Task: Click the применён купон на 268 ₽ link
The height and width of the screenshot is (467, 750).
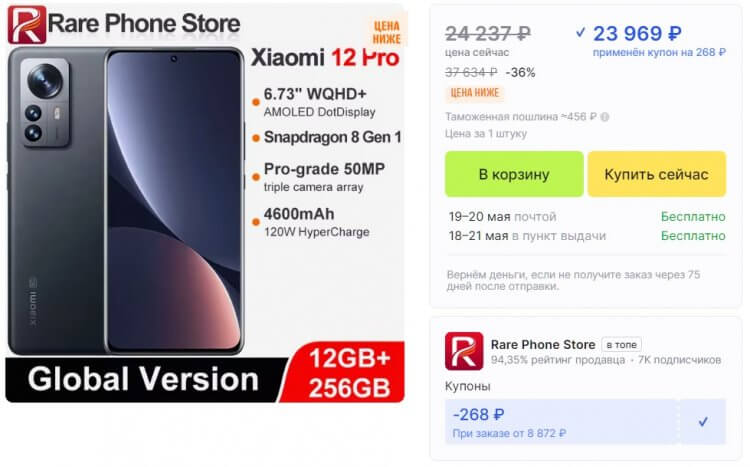Action: [x=659, y=52]
